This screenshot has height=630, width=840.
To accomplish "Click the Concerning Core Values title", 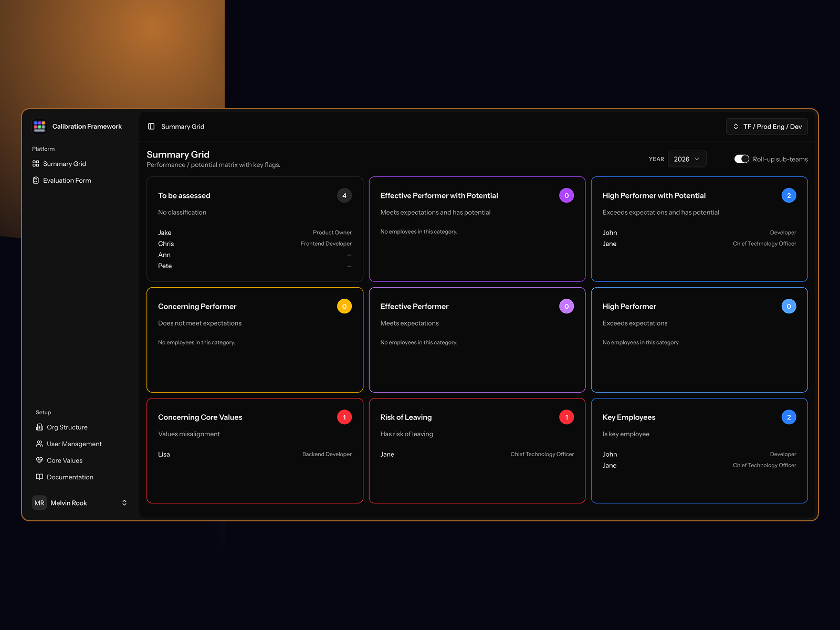I will (x=200, y=417).
